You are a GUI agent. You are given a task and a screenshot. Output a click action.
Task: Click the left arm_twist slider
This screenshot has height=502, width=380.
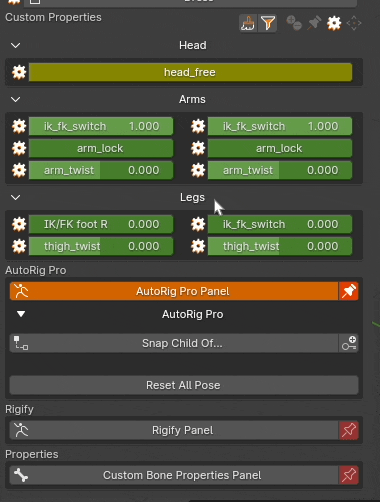pos(101,170)
